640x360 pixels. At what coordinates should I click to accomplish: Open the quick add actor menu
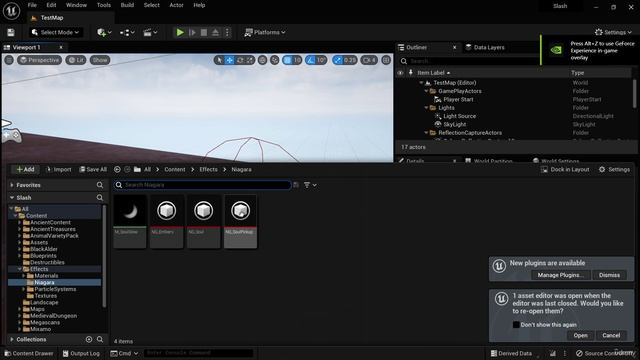coord(104,32)
